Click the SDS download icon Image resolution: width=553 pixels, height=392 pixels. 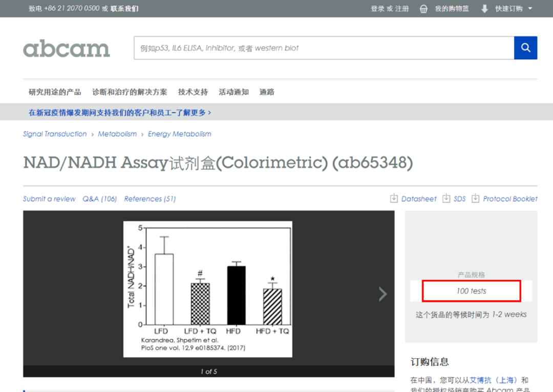pyautogui.click(x=446, y=198)
